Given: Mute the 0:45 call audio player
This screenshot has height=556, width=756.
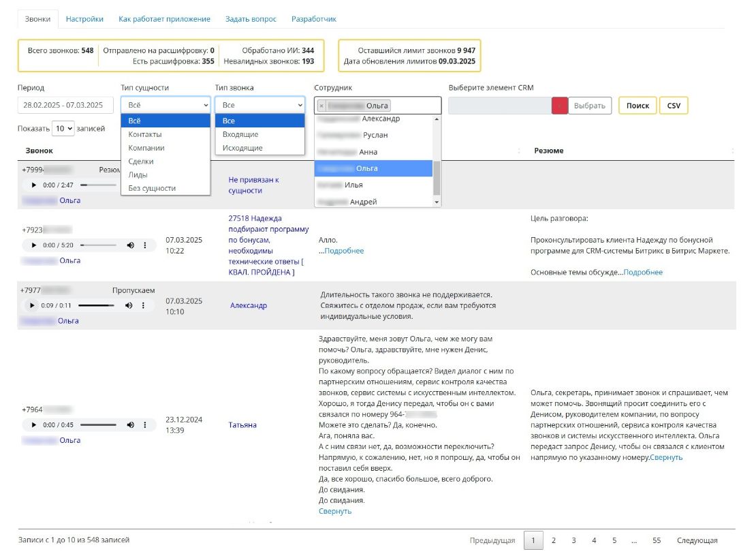Looking at the screenshot, I should [131, 425].
